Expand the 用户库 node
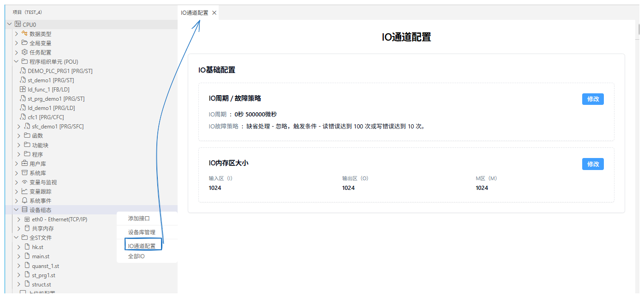644x298 pixels. point(17,164)
